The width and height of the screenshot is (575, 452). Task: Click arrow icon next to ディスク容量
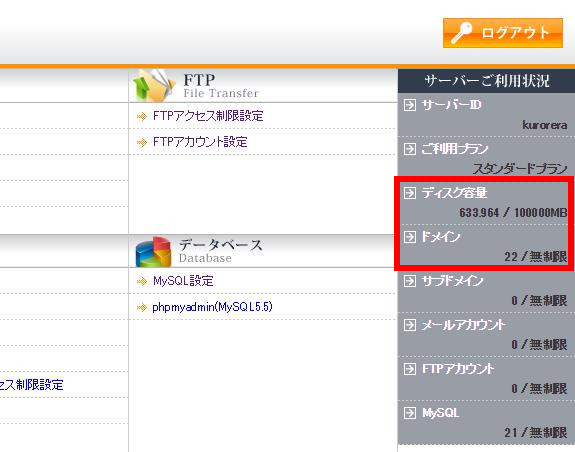pyautogui.click(x=410, y=193)
